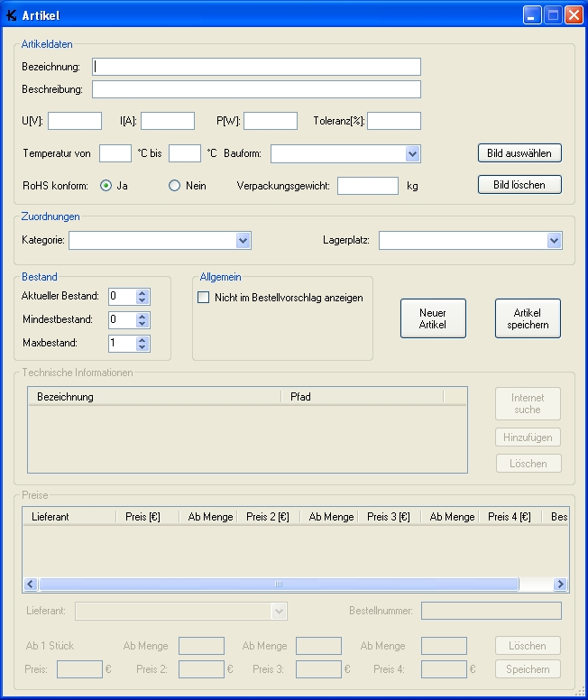Viewport: 588px width, 700px height.
Task: Click the Preis 4 [€] column header
Action: (x=510, y=517)
